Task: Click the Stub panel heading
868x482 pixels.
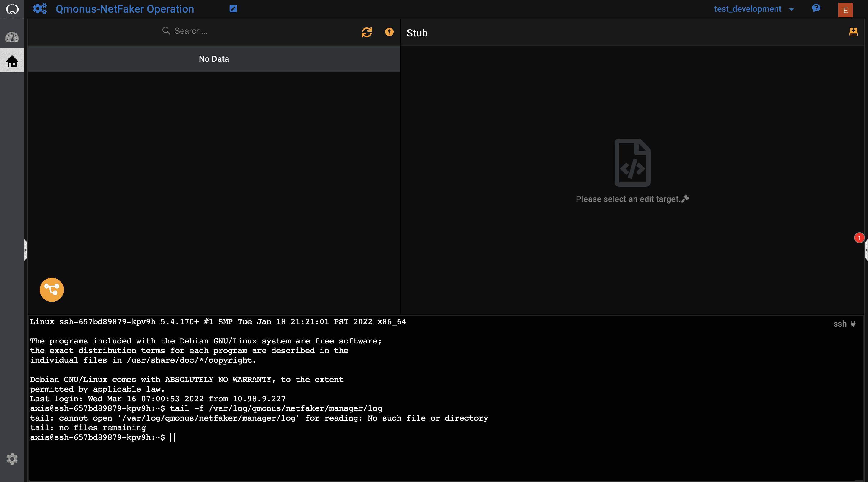Action: [417, 33]
